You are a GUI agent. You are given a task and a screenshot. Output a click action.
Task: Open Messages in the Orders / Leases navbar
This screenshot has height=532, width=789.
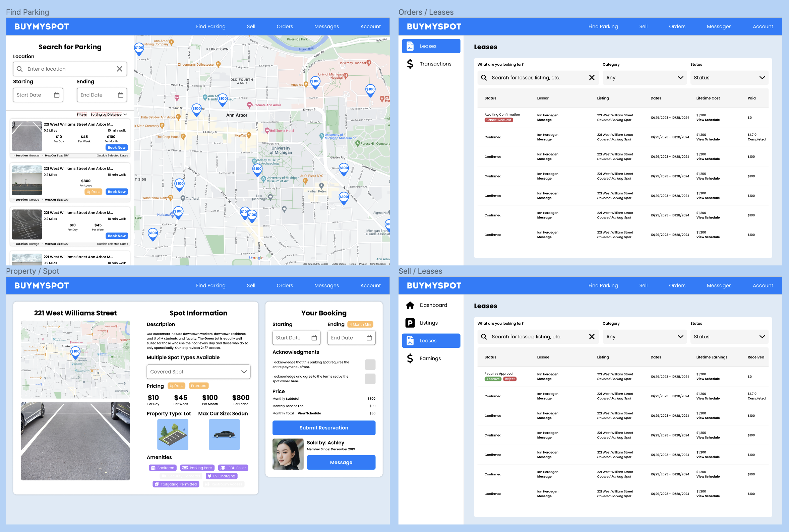pyautogui.click(x=719, y=26)
